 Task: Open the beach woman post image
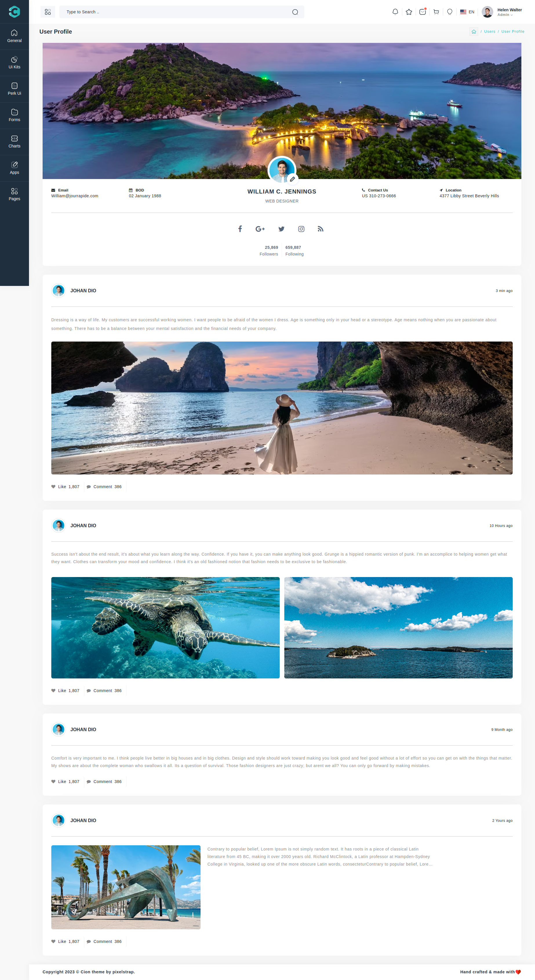click(x=282, y=408)
